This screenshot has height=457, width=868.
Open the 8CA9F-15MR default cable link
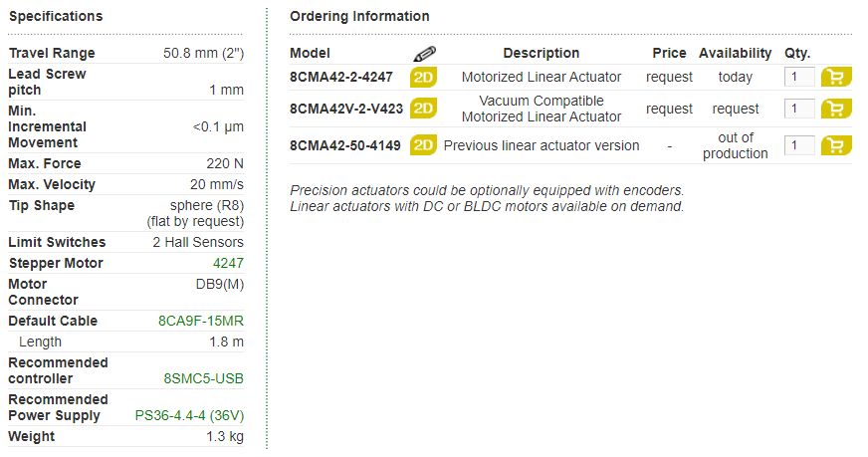click(201, 321)
